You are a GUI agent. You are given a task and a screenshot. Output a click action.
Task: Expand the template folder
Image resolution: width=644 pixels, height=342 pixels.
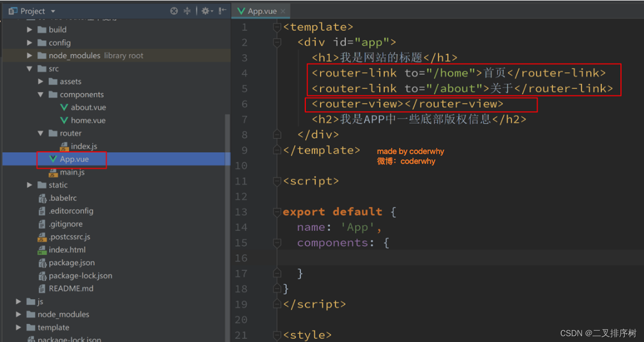coord(18,327)
